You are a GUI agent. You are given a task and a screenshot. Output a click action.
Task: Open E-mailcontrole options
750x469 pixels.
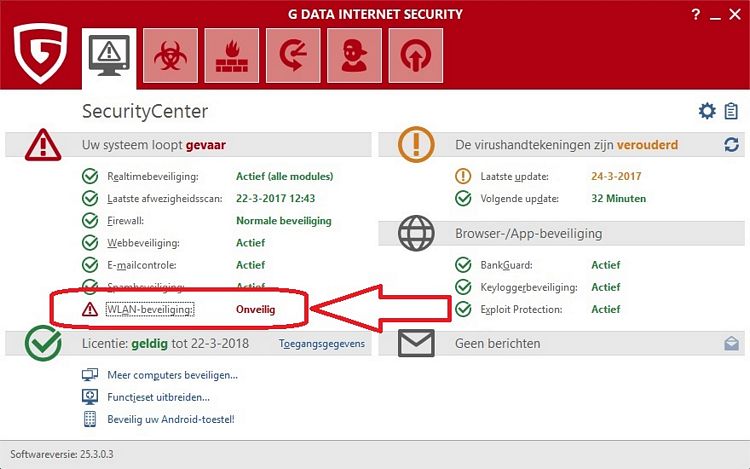point(142,265)
